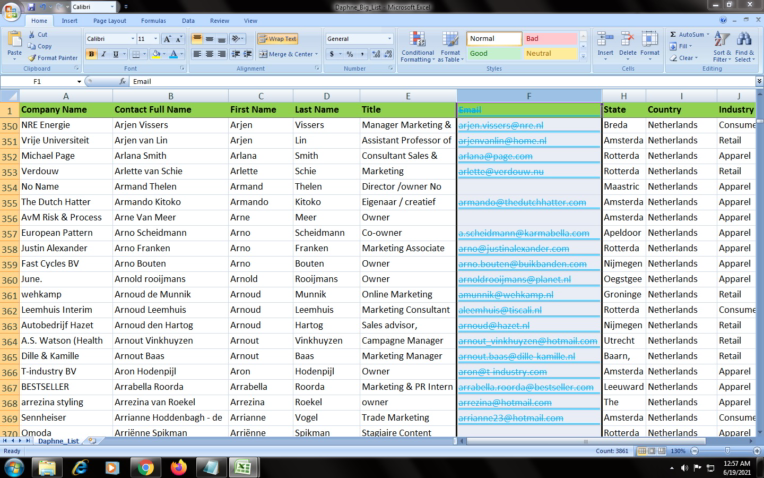Click the Paste clipboard icon
764x478 pixels.
(15, 39)
